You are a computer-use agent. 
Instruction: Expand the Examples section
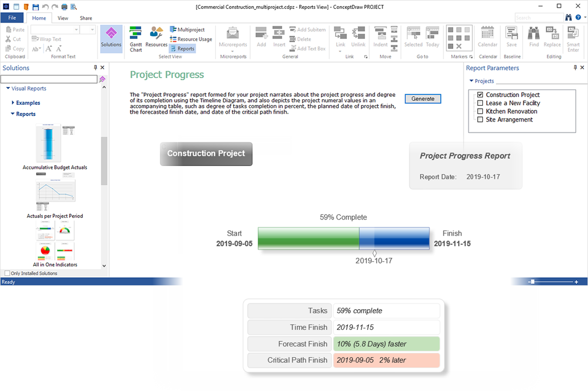(13, 103)
